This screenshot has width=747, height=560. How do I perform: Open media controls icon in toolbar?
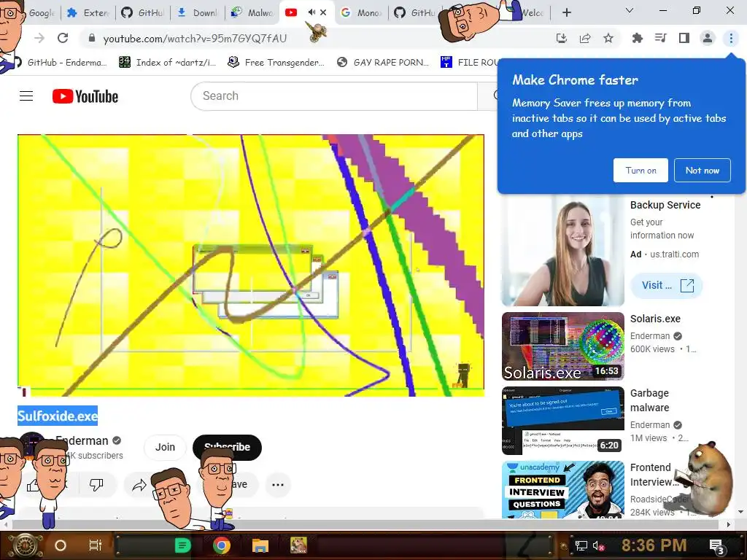(x=660, y=38)
